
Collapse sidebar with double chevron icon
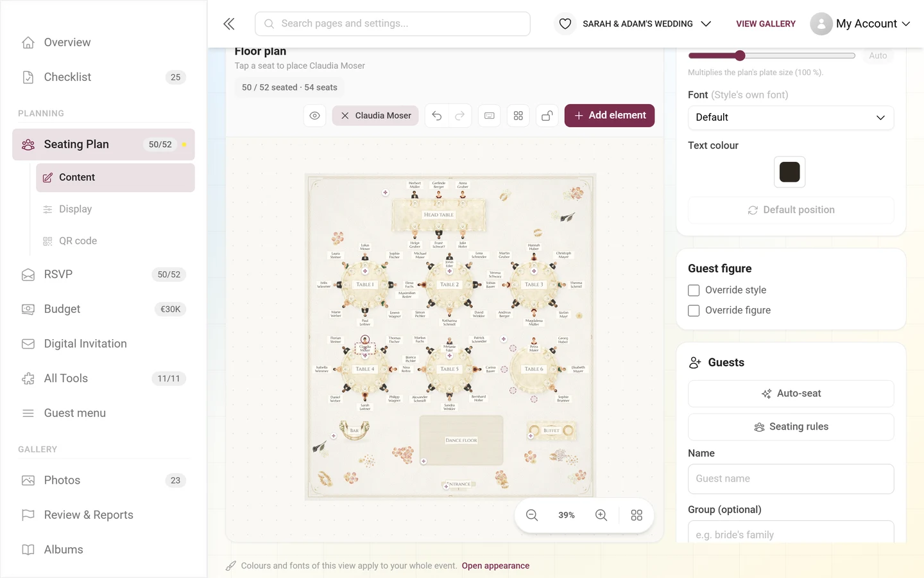click(229, 24)
